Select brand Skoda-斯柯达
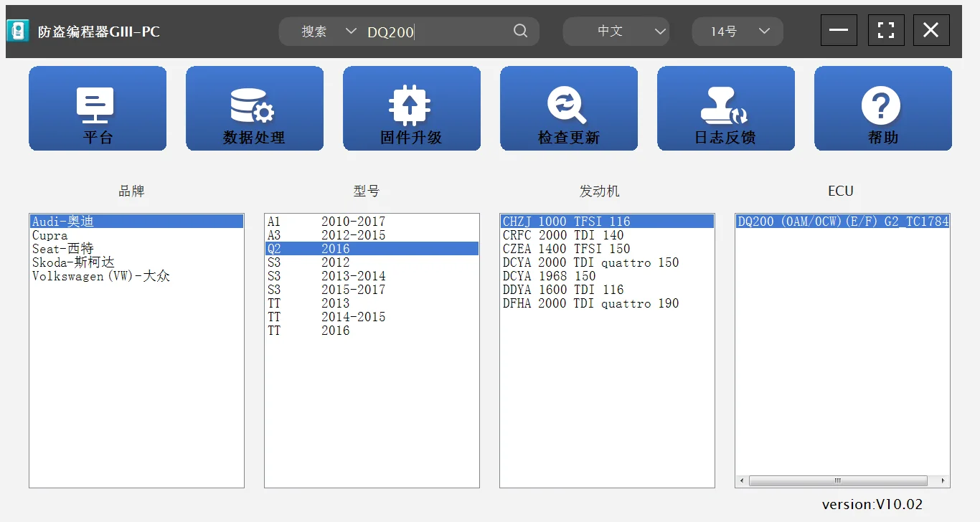Viewport: 980px width, 522px height. [136, 262]
